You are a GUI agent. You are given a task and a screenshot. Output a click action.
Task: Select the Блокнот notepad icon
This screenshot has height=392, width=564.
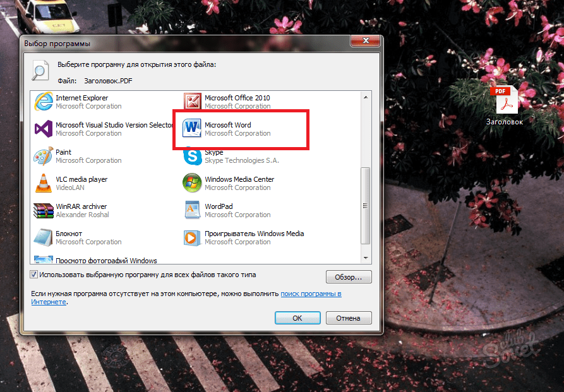(43, 237)
